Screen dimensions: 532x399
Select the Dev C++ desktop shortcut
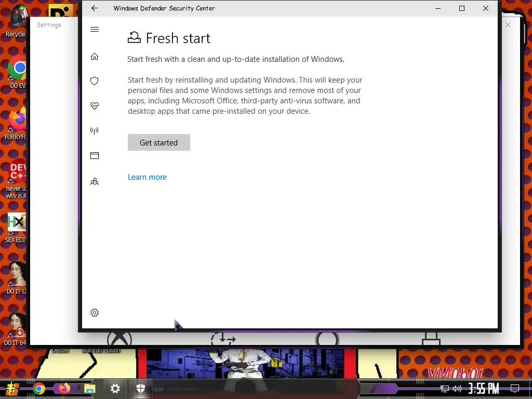pos(16,179)
